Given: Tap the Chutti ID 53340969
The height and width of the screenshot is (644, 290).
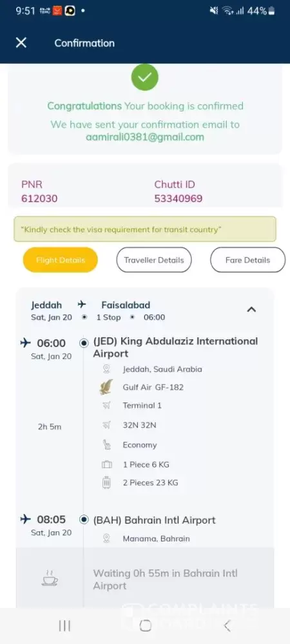Looking at the screenshot, I should coord(179,199).
